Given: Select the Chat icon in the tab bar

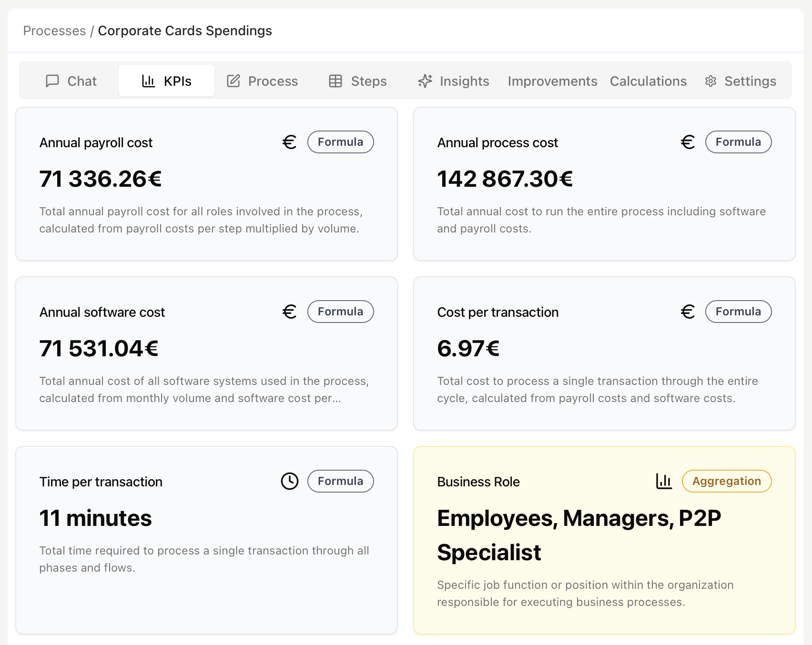Looking at the screenshot, I should pyautogui.click(x=52, y=81).
